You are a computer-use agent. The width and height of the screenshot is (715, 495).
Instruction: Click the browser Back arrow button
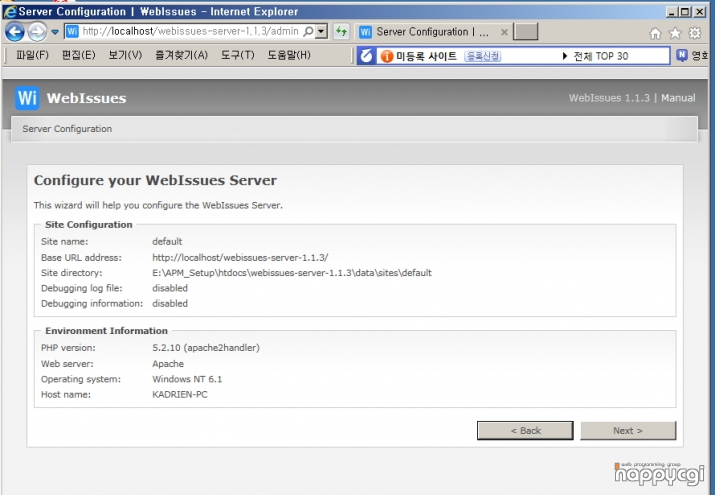[15, 32]
